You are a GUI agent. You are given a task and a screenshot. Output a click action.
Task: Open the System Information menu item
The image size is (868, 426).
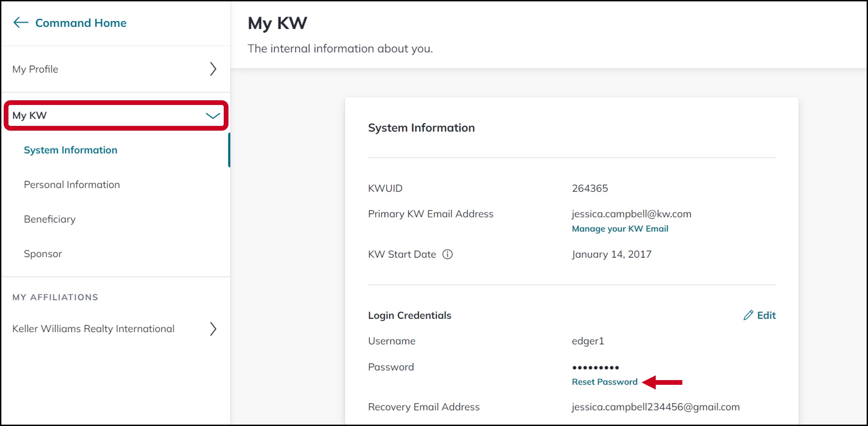(x=71, y=150)
